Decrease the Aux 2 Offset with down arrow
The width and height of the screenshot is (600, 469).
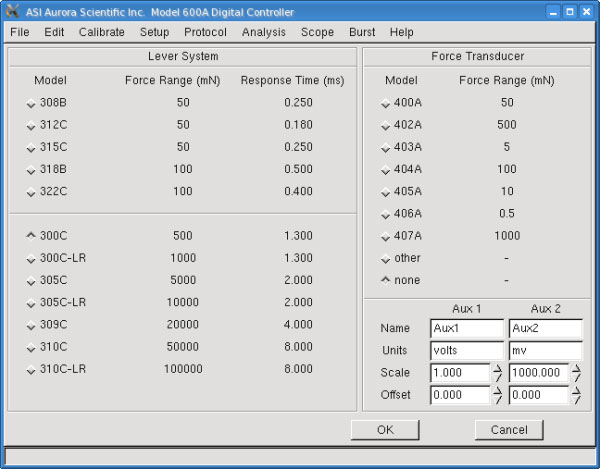click(576, 400)
